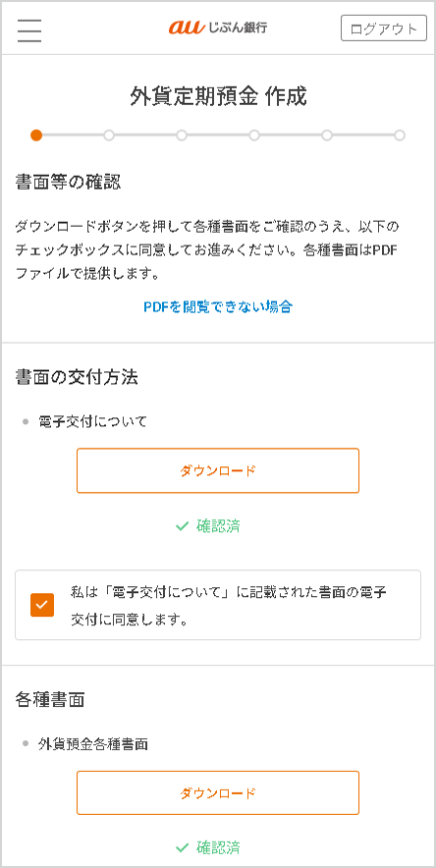Viewport: 436px width, 868px height.
Task: Click the 外貨預金各種書面 bullet item
Action: 93,744
